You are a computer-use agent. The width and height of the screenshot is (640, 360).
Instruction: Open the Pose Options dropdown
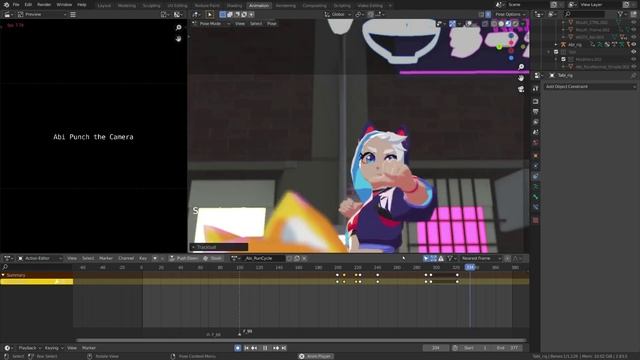point(510,14)
